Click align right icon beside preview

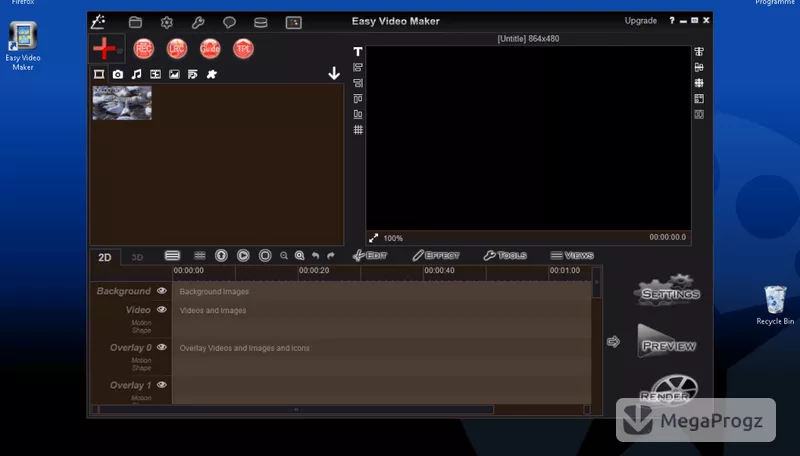tap(358, 83)
